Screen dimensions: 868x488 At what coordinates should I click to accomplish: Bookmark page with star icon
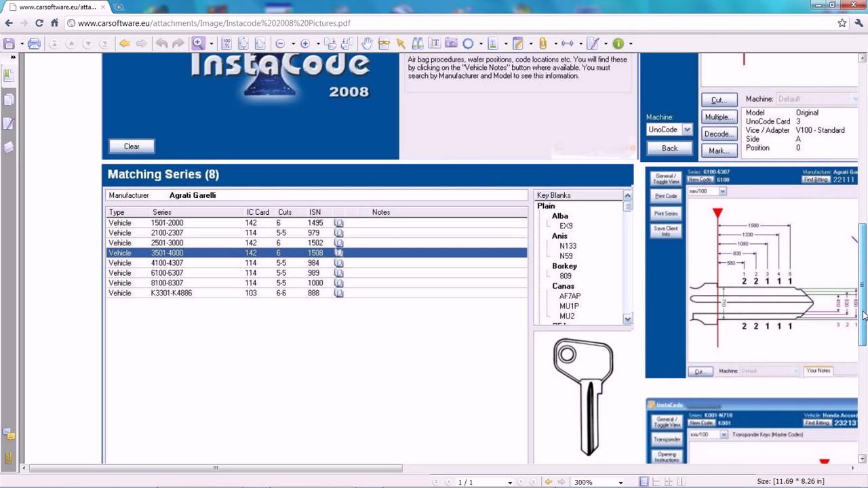pos(842,23)
